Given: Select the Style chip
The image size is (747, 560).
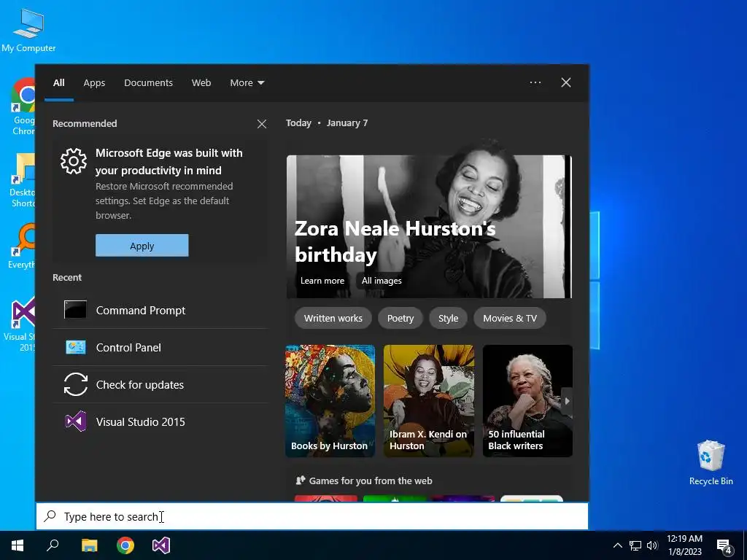Looking at the screenshot, I should 449,318.
